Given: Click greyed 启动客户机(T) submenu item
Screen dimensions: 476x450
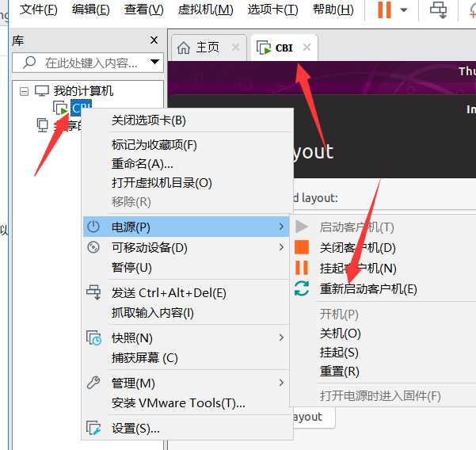Looking at the screenshot, I should [x=356, y=227].
